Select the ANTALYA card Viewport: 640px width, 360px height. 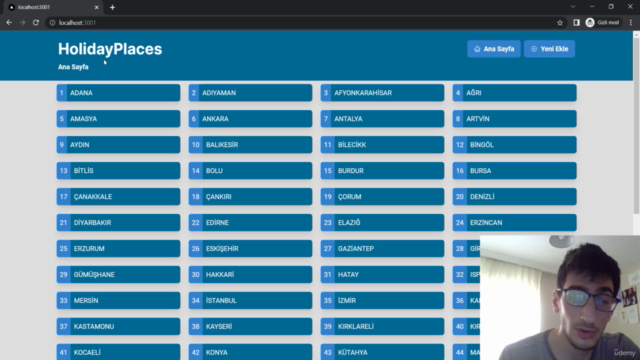(382, 119)
